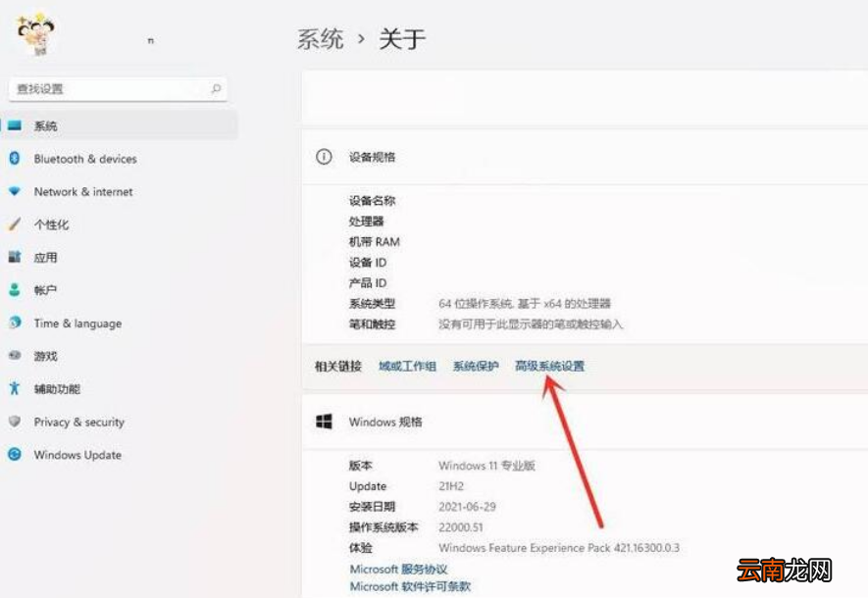The image size is (868, 598).
Task: Click the Network wifi icon
Action: [15, 191]
